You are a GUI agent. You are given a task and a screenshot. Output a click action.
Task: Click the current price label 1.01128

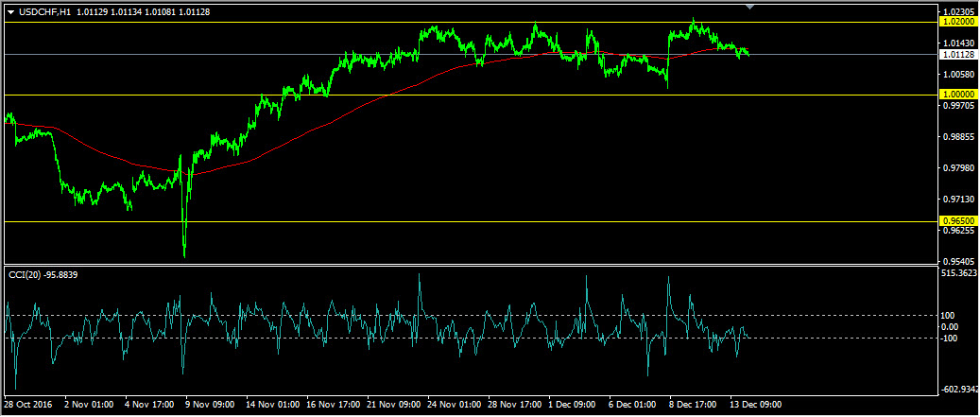click(x=957, y=55)
